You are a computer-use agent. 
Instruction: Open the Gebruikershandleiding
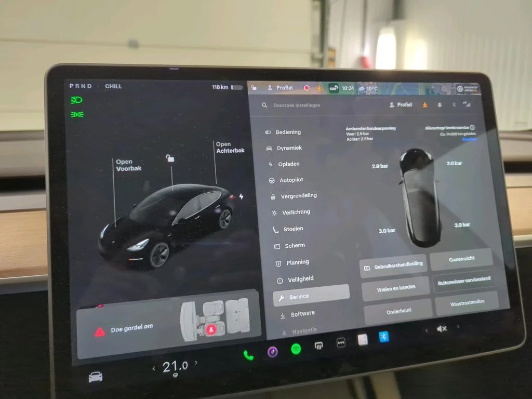394,267
